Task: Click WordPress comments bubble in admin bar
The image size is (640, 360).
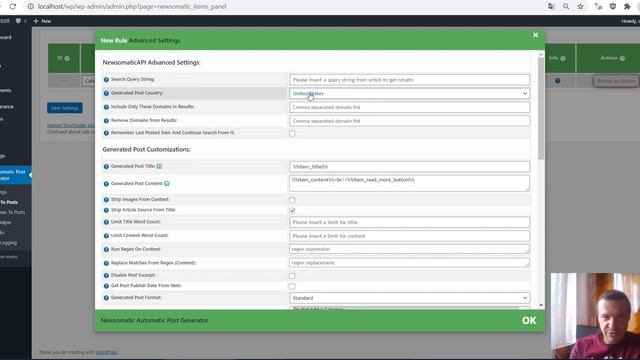Action: tap(18, 21)
